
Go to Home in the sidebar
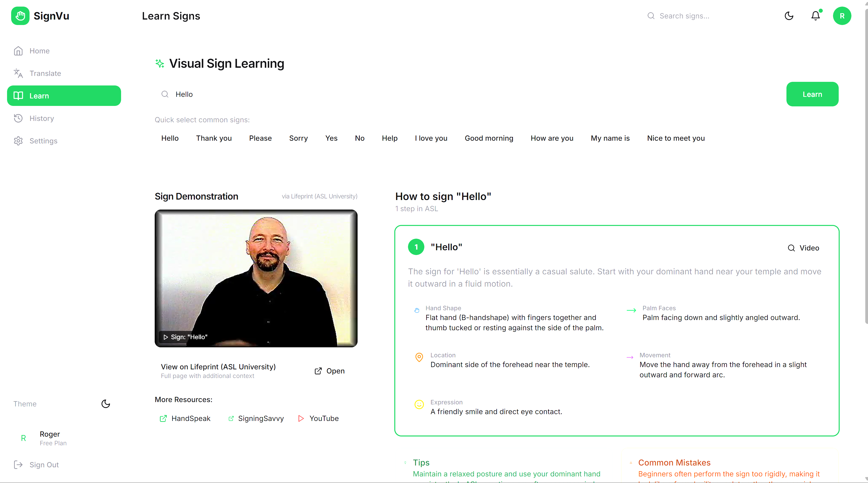40,51
